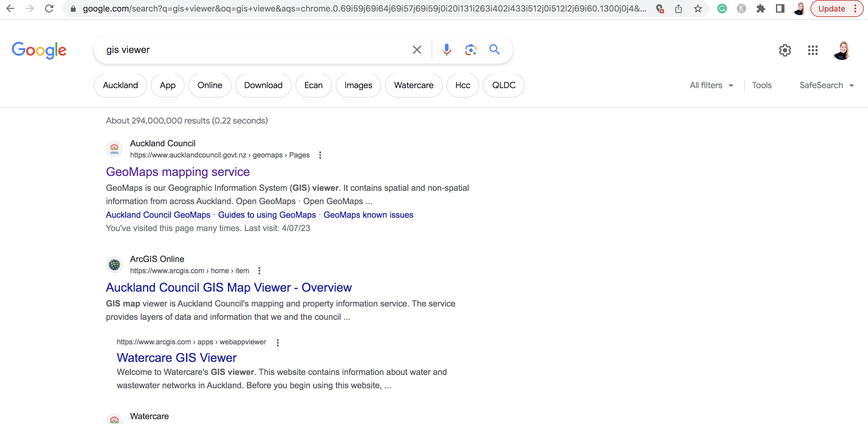The image size is (868, 424).
Task: Open options for Auckland Council result
Action: coord(320,155)
